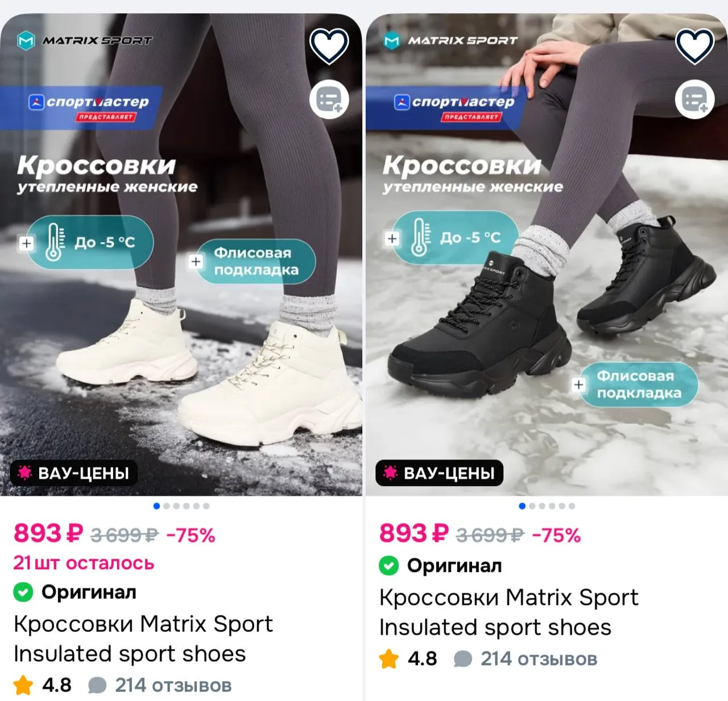728x701 pixels.
Task: Favorite the black sneakers via heart icon
Action: [694, 45]
